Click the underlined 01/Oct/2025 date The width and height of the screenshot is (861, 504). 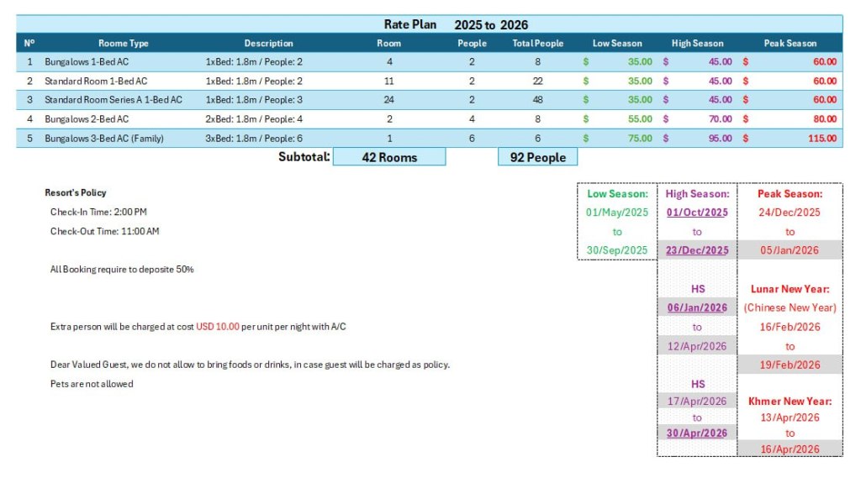[697, 213]
